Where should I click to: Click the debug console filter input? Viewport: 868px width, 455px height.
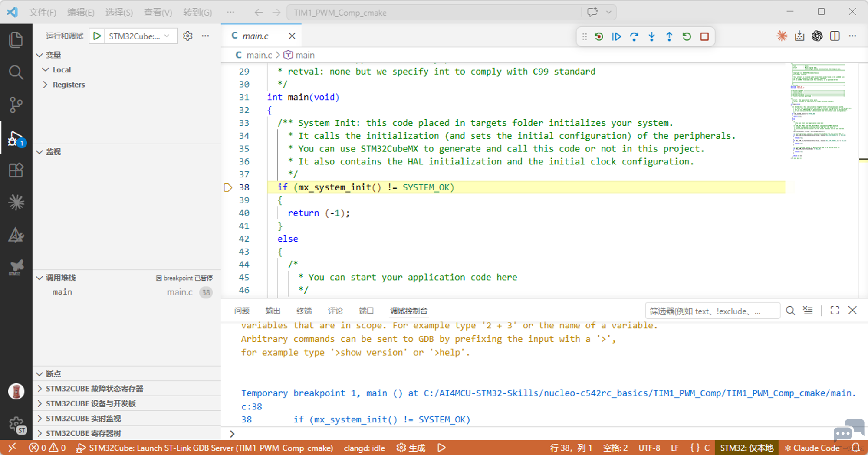(x=712, y=311)
